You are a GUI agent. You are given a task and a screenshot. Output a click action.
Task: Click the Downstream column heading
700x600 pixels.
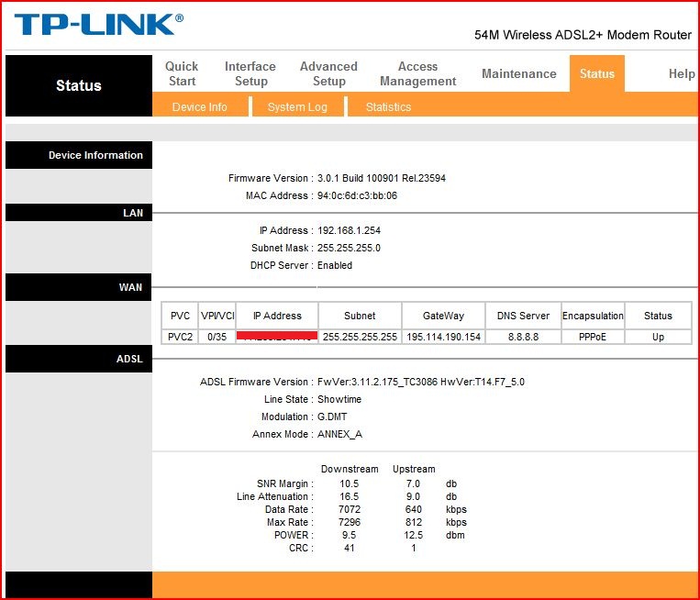tap(350, 469)
